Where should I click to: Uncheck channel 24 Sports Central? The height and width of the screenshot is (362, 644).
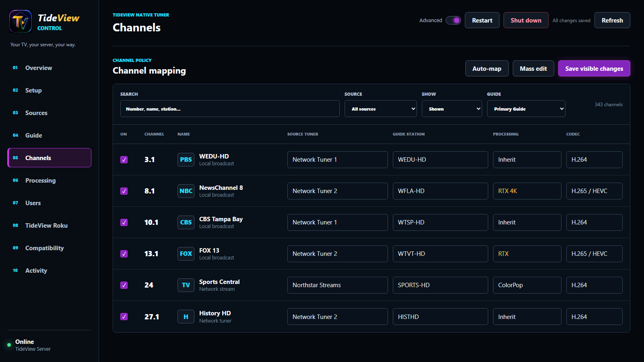point(124,285)
